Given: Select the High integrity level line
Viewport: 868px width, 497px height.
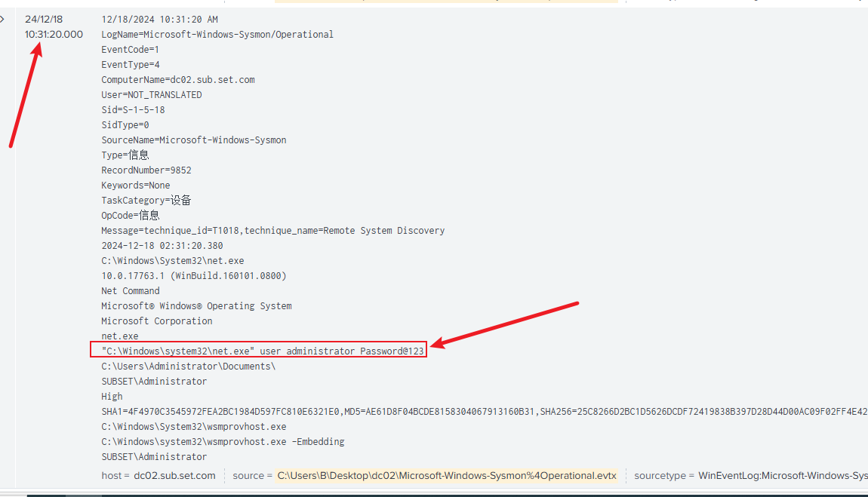Looking at the screenshot, I should click(x=112, y=397).
